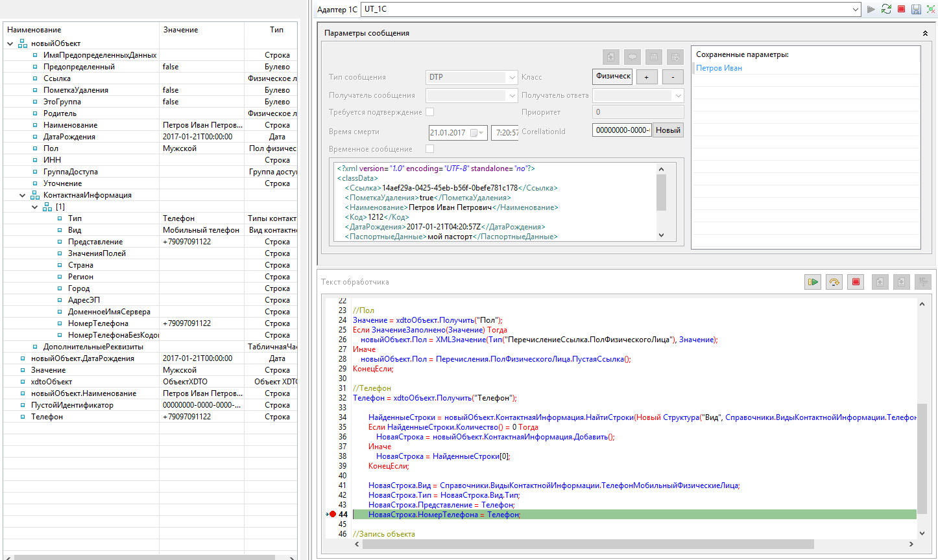Image resolution: width=938 pixels, height=560 pixels.
Task: Click the Наименование column header
Action: click(34, 30)
